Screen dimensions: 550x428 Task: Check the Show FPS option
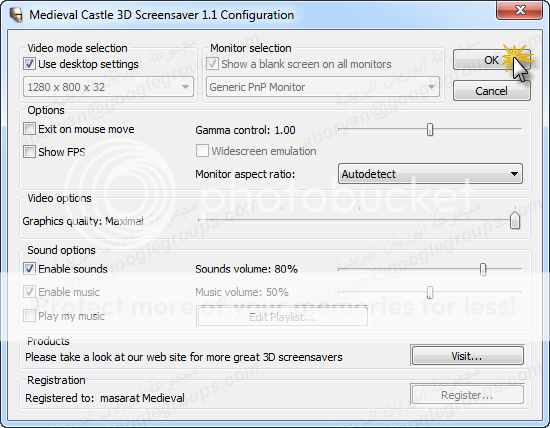[x=29, y=152]
